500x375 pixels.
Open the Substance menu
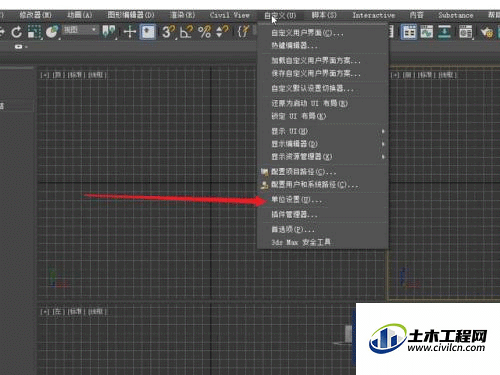[456, 15]
